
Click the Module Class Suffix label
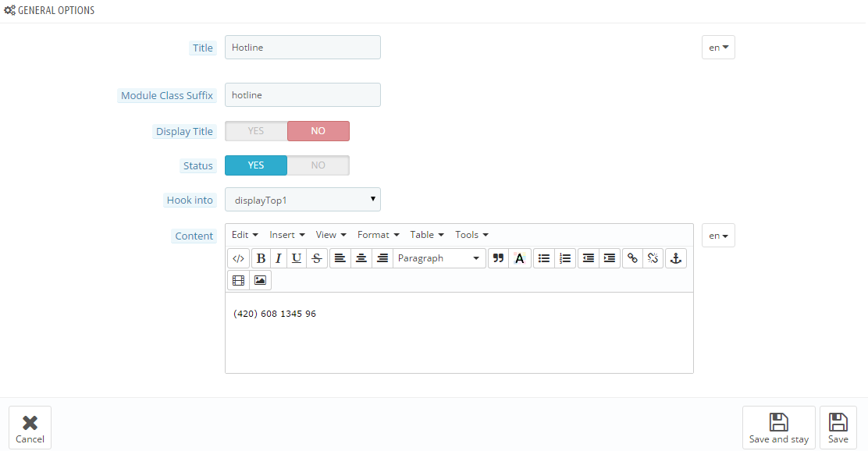[x=166, y=96]
